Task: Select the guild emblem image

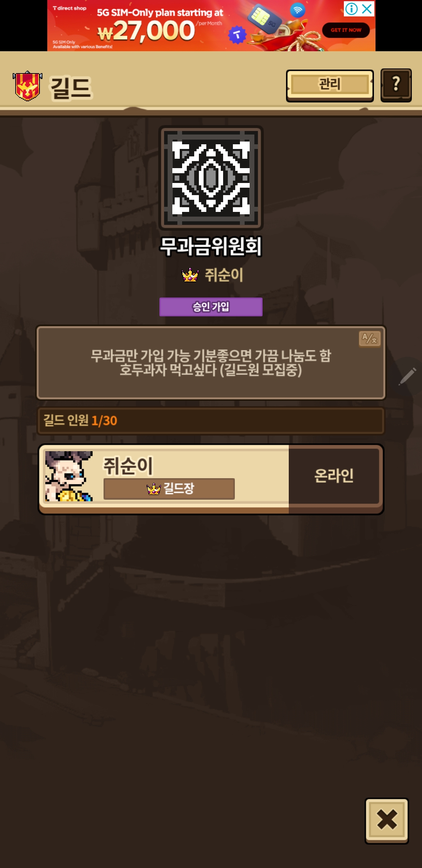Action: [x=211, y=178]
